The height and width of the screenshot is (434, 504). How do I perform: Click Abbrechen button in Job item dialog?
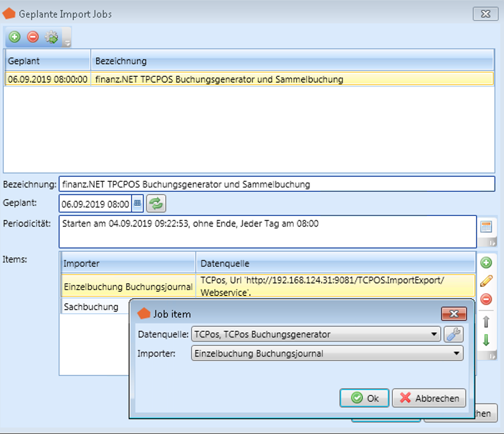point(429,398)
